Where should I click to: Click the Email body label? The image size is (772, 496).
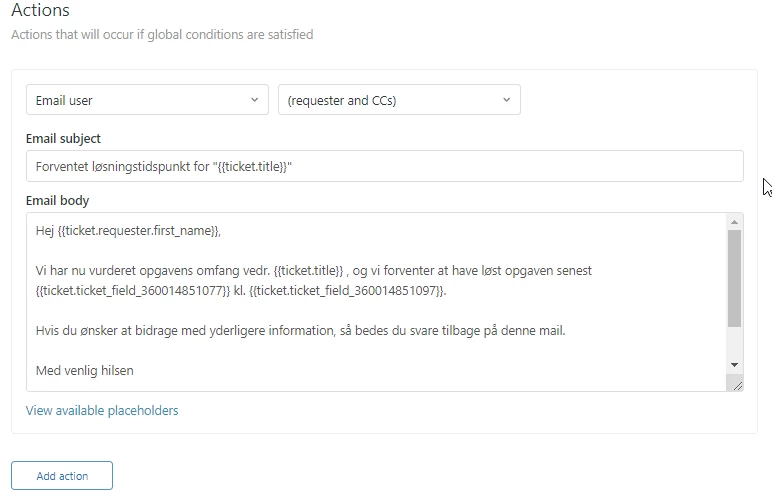click(x=57, y=200)
